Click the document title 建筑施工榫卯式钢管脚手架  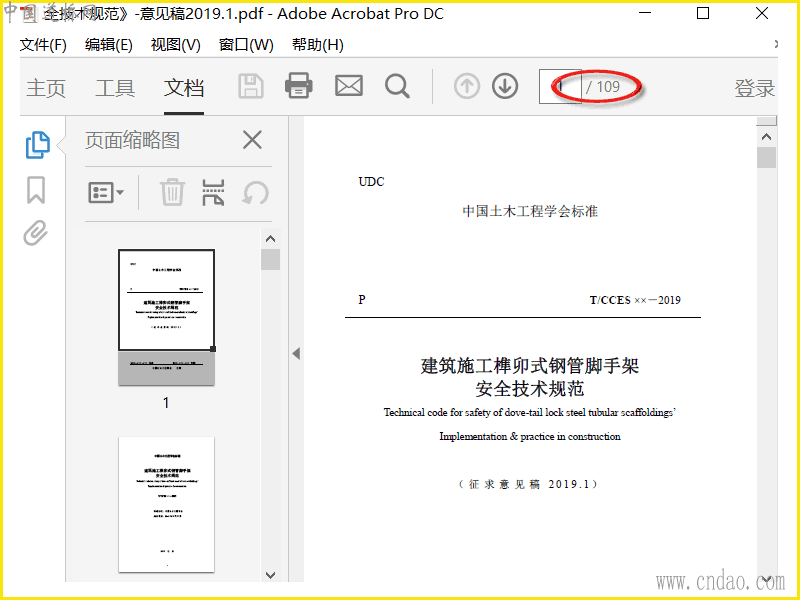coord(530,365)
